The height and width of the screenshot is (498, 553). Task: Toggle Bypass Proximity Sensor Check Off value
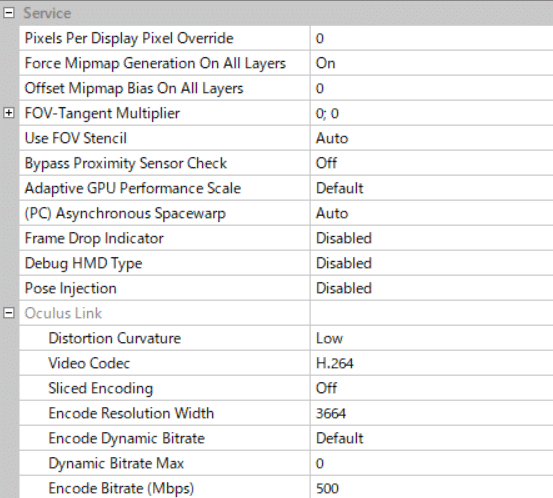tap(432, 163)
